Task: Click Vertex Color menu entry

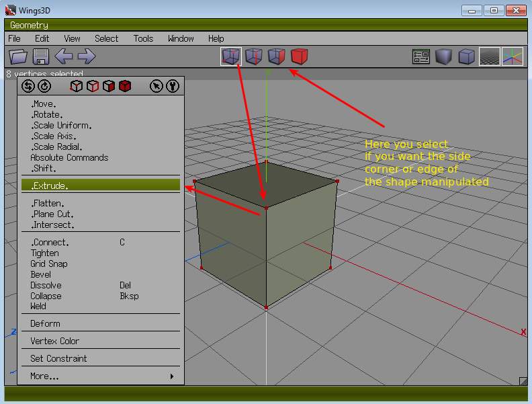Action: (x=54, y=341)
